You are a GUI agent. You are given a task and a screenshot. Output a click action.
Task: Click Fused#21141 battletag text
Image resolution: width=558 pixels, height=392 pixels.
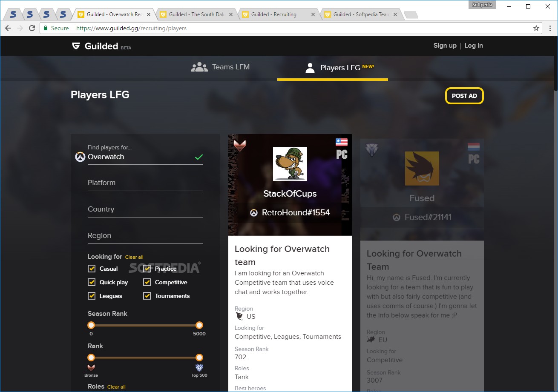pos(428,217)
